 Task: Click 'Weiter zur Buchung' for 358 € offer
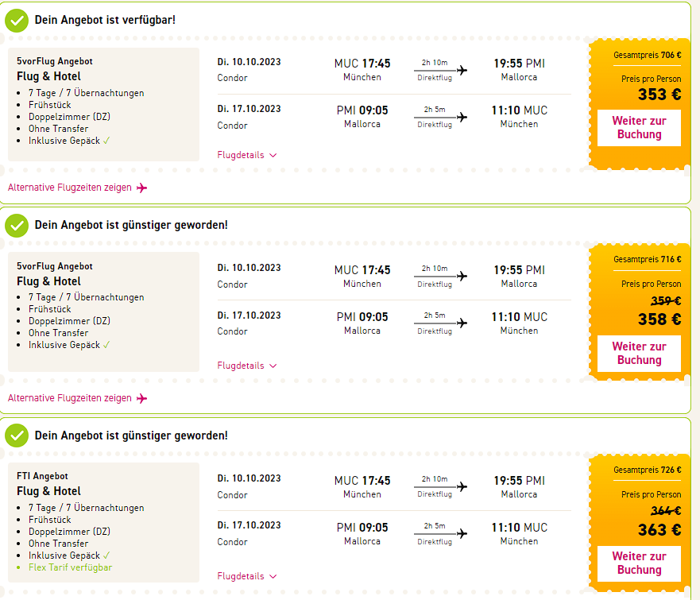639,354
